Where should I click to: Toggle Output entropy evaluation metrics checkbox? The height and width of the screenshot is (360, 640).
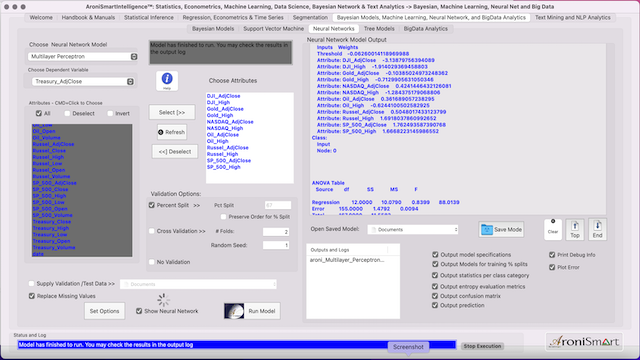point(435,287)
